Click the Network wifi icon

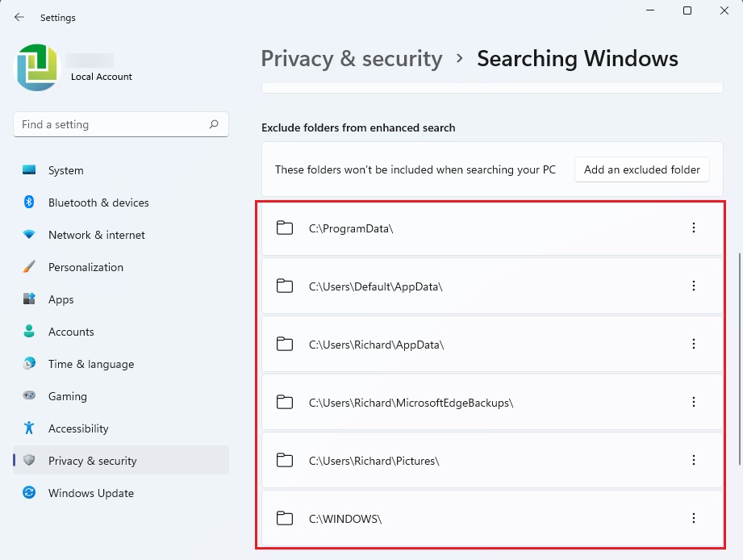[x=29, y=235]
